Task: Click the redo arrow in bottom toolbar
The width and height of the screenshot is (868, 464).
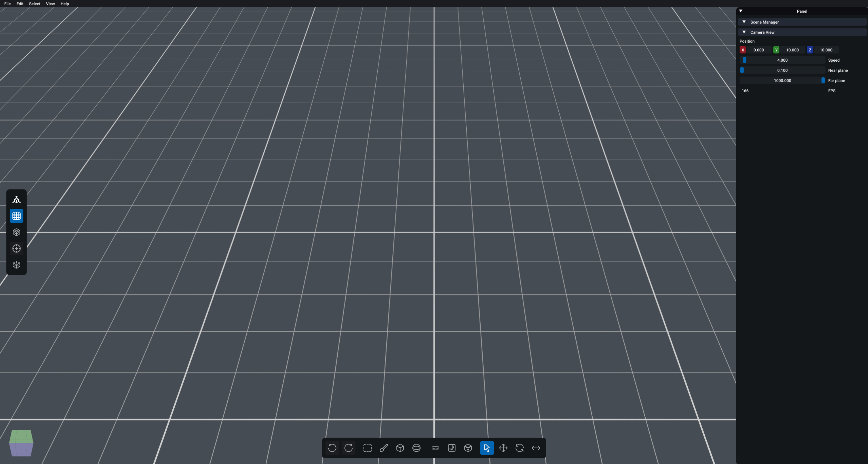Action: pyautogui.click(x=348, y=448)
